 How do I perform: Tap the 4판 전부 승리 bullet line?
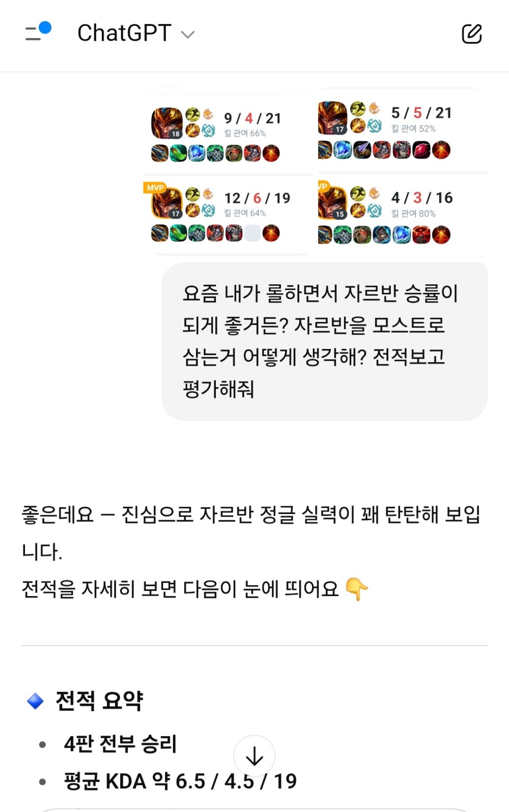120,744
